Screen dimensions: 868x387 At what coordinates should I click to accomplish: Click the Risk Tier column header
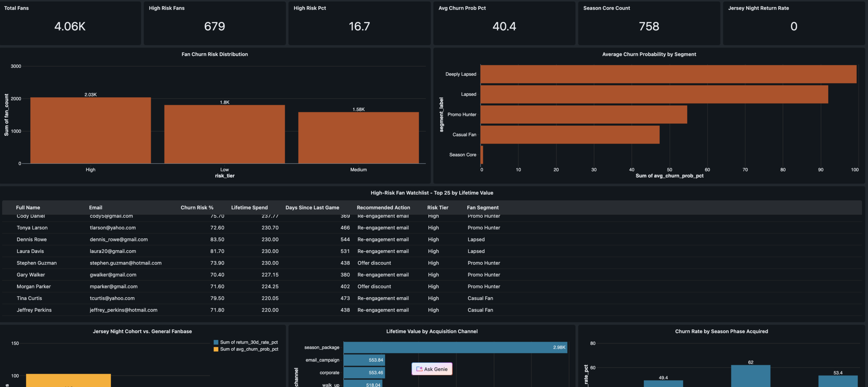[438, 208]
